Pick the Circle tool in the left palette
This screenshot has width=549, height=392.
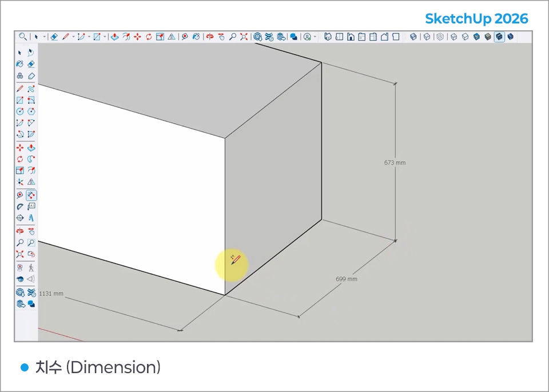click(20, 111)
